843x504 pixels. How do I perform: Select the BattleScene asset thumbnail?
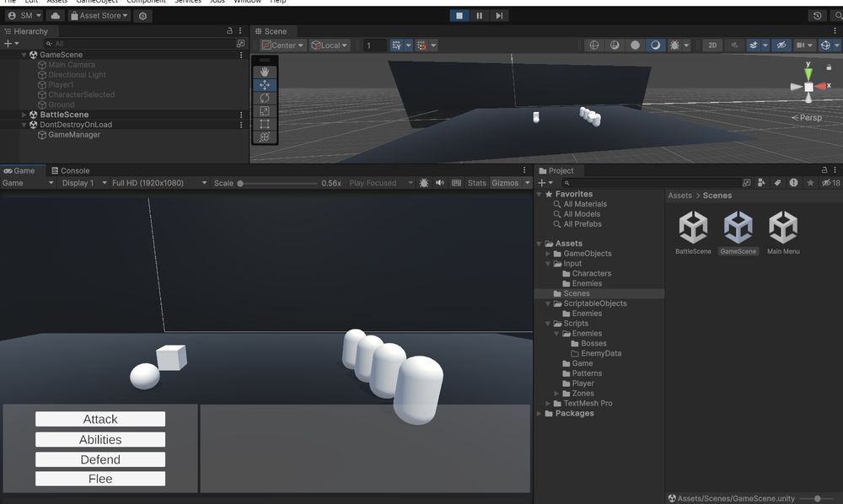(x=693, y=232)
